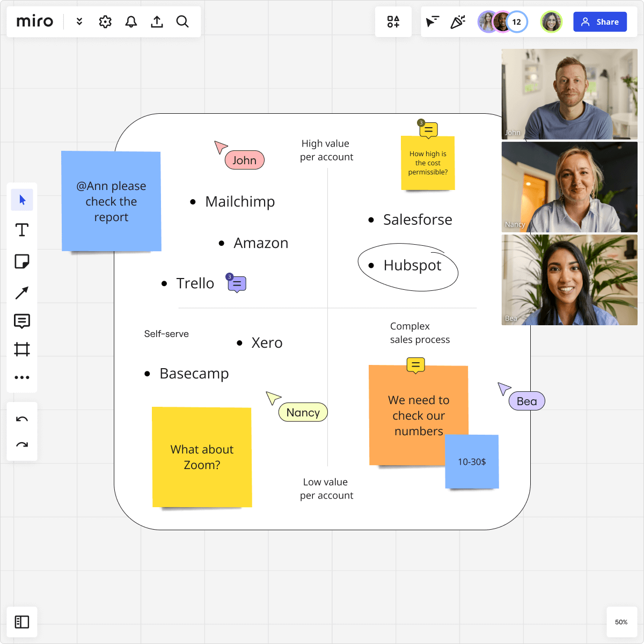Open comment on the orange sticky note
Image resolution: width=644 pixels, height=644 pixels.
415,365
